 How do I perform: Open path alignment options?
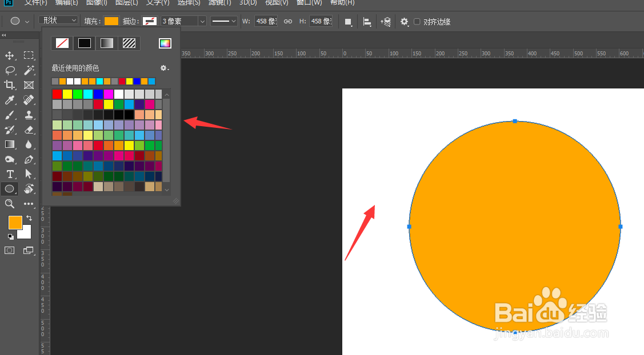(367, 22)
